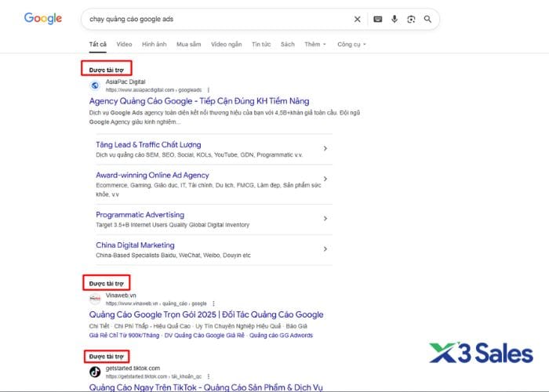Viewport: 549px width, 392px height.
Task: Start voice search with the microphone icon
Action: click(x=394, y=20)
